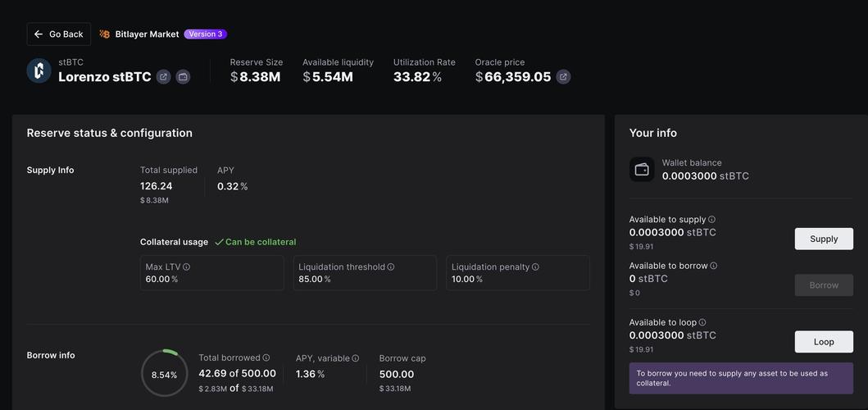
Task: Click the Version 3 badge
Action: tap(205, 34)
